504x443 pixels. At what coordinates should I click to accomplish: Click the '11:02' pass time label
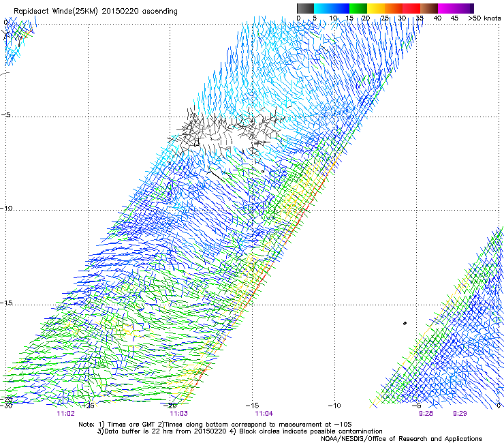pyautogui.click(x=65, y=414)
